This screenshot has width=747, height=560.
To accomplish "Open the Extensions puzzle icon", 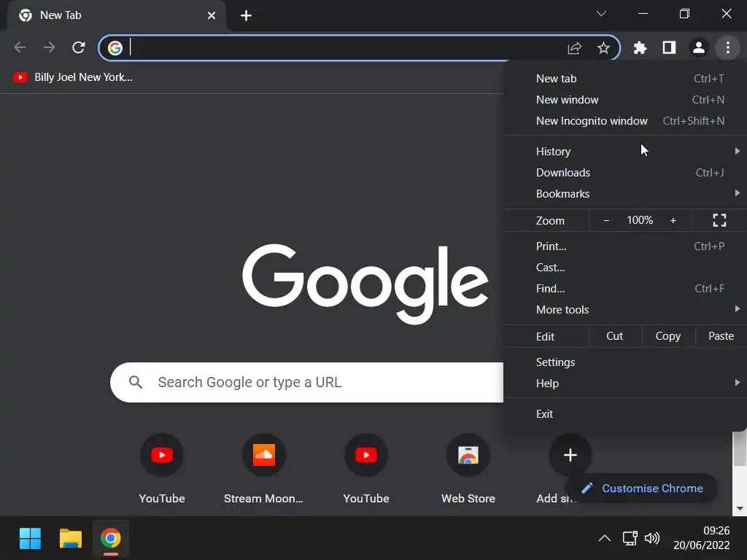I will pos(640,47).
